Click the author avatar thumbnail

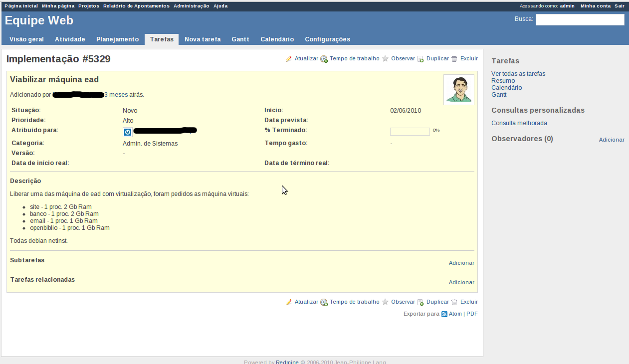(x=458, y=90)
